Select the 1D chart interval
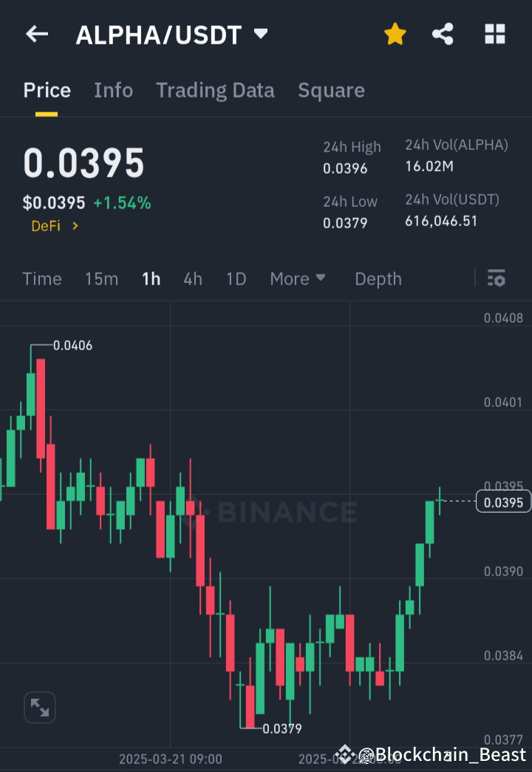 click(x=236, y=279)
